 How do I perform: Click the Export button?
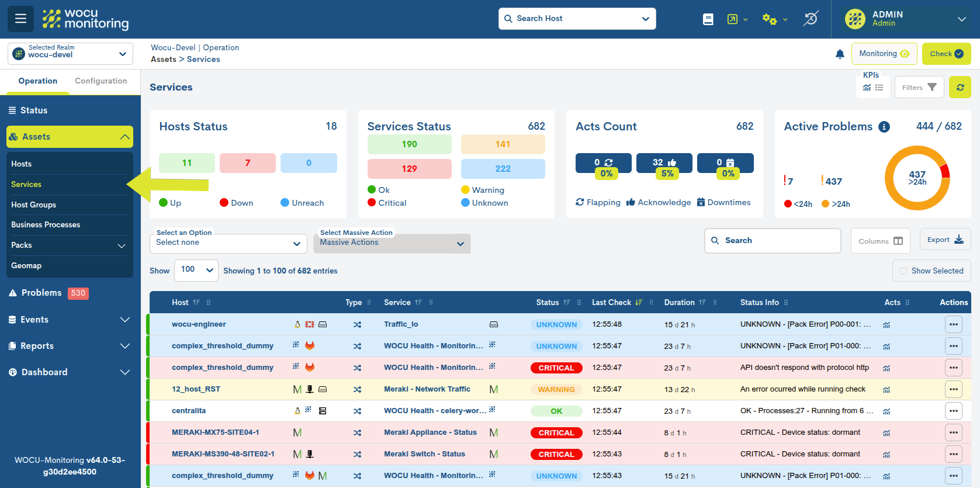click(x=946, y=240)
